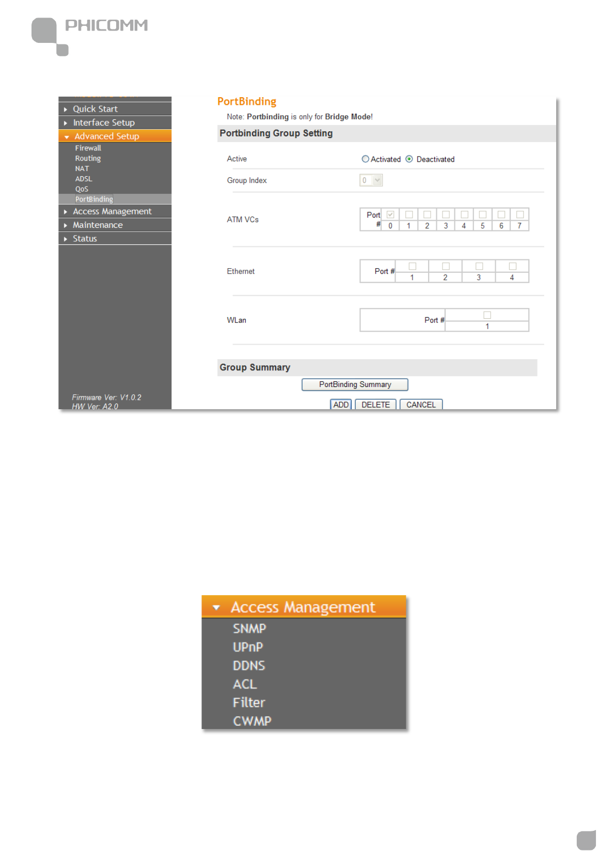
Task: Toggle ATM VCs port 2 checkbox
Action: (x=427, y=214)
